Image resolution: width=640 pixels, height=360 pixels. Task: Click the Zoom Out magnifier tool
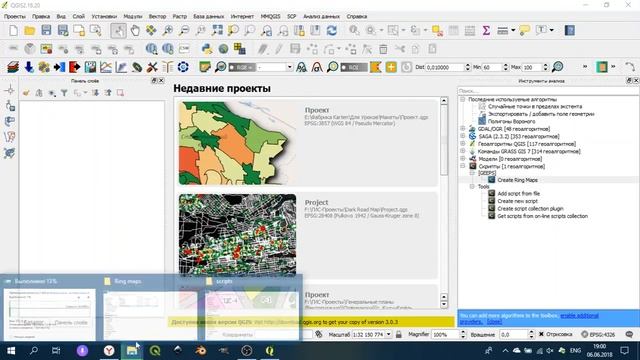point(184,31)
